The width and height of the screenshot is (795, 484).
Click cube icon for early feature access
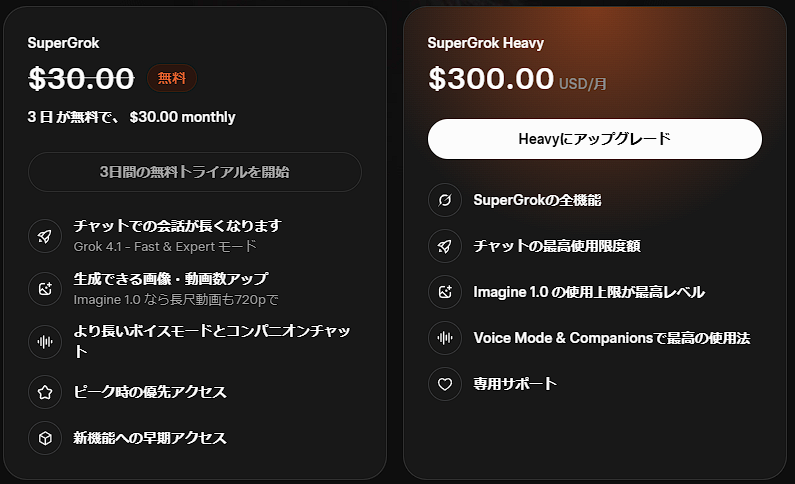(45, 438)
